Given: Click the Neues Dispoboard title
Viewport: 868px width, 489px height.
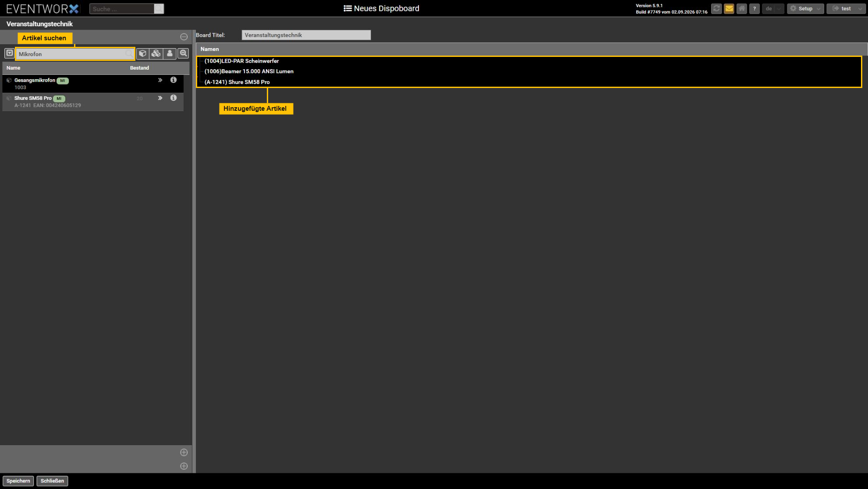Looking at the screenshot, I should (x=381, y=8).
